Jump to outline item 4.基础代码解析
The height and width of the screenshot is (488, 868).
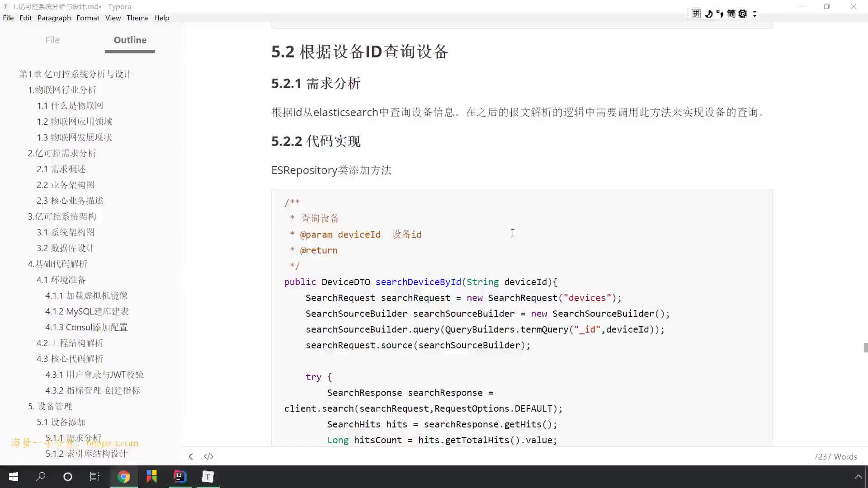click(x=57, y=264)
